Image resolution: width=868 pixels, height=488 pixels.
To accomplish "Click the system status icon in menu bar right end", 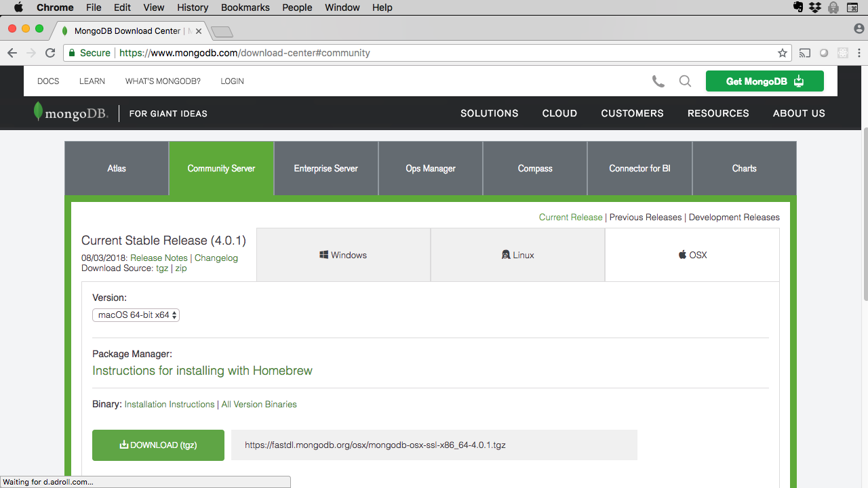I will [x=852, y=7].
